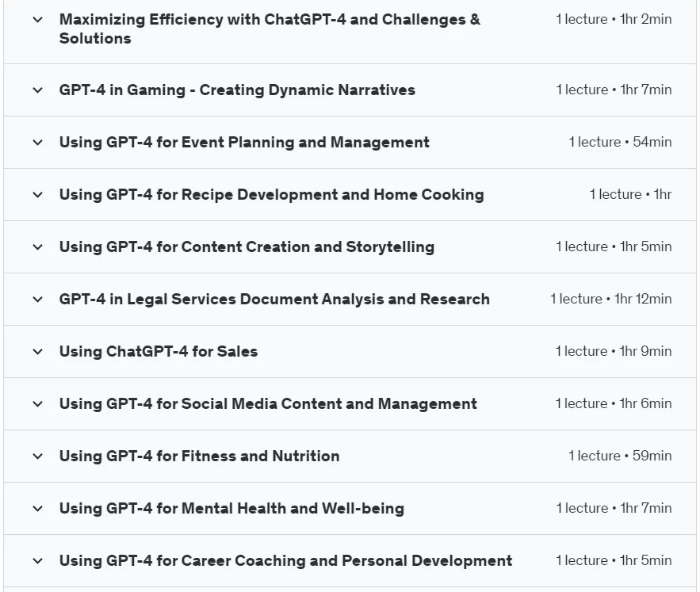
Task: Click Using ChatGPT-4 for Sales heading
Action: [x=159, y=351]
